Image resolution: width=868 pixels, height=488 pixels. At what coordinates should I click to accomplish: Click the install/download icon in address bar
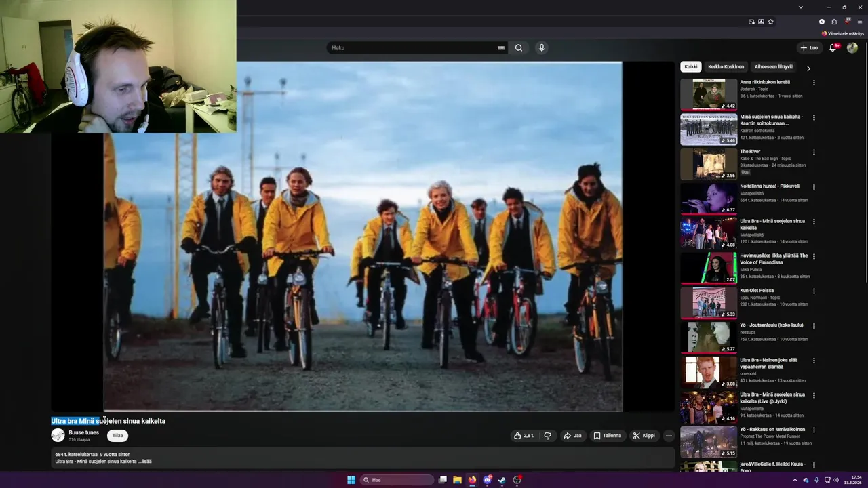coord(761,22)
